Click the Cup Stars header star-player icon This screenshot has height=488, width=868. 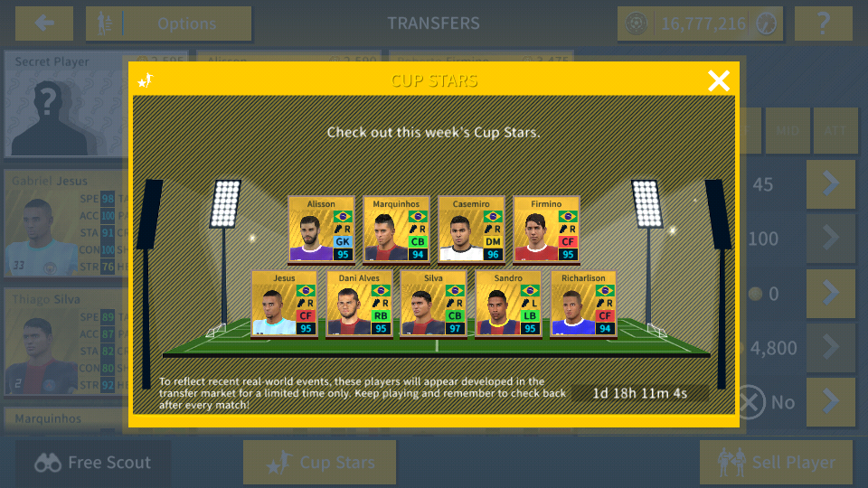[146, 80]
